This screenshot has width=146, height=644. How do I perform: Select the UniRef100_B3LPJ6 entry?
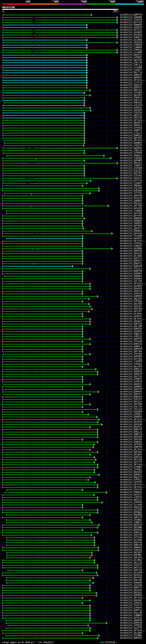pos(131,100)
